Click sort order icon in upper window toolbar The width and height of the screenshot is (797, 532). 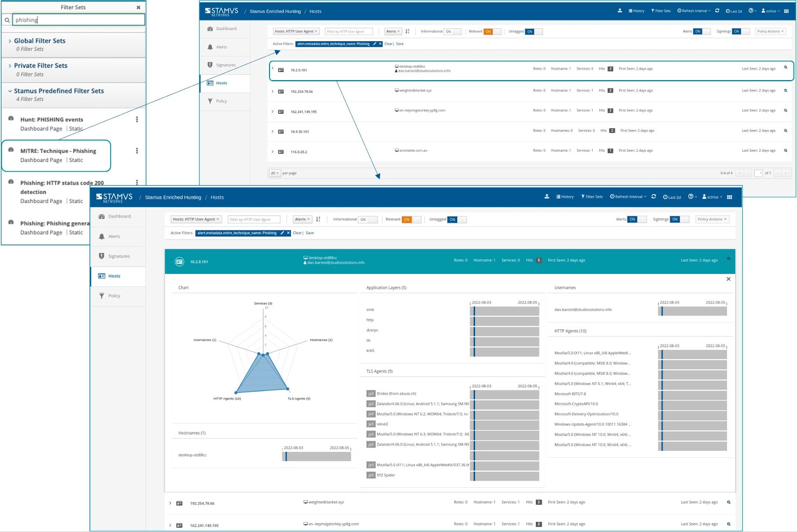(407, 31)
